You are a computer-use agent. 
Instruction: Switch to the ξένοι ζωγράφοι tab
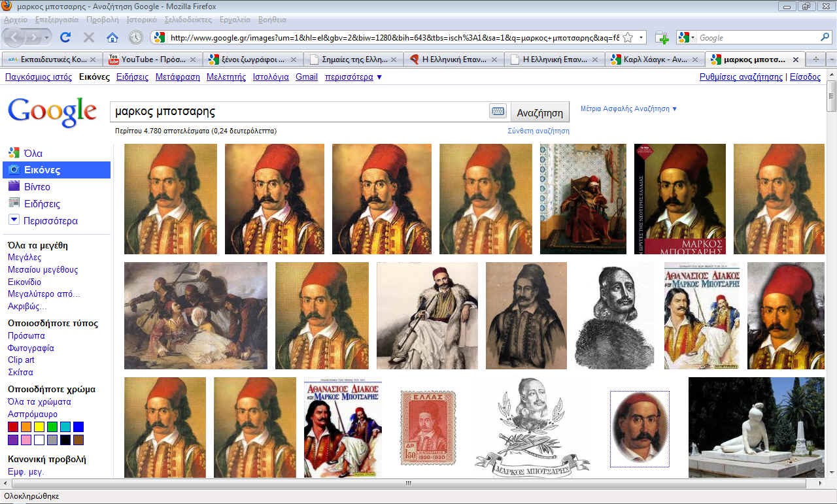[252, 59]
